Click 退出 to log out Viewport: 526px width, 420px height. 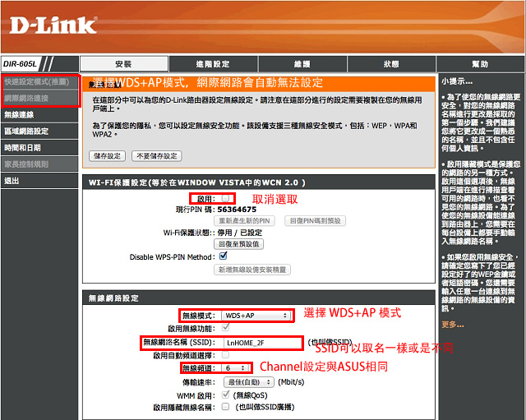(39, 181)
